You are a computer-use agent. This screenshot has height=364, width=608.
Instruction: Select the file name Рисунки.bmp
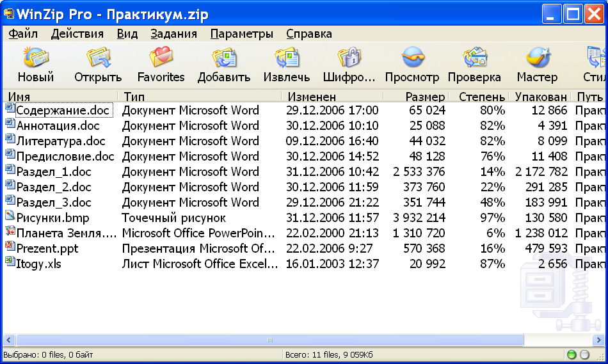click(52, 218)
